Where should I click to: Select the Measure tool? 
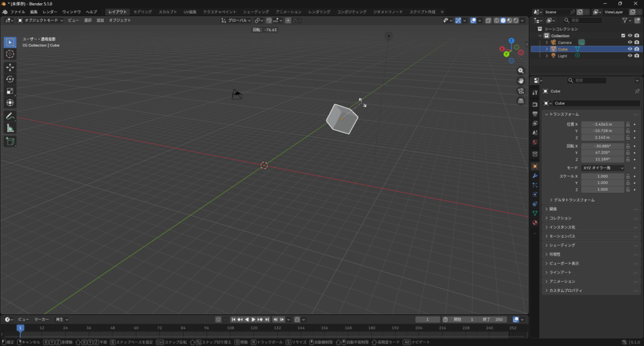pyautogui.click(x=10, y=128)
